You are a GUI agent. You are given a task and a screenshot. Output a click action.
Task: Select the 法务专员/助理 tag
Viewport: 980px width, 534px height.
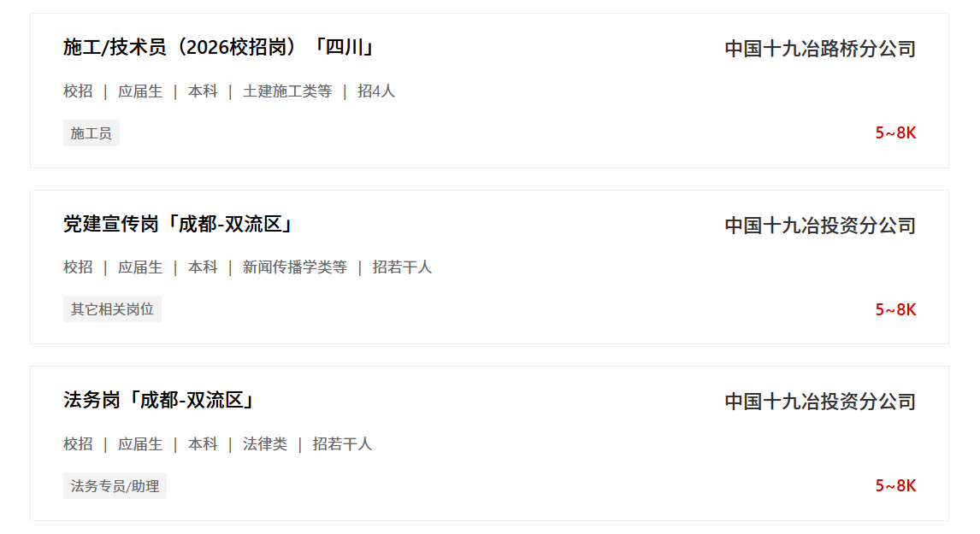(115, 486)
